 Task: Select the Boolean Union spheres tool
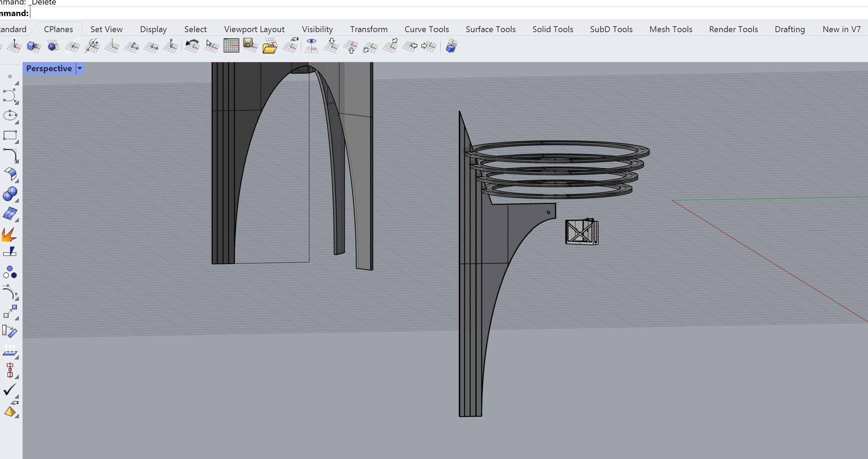click(10, 194)
